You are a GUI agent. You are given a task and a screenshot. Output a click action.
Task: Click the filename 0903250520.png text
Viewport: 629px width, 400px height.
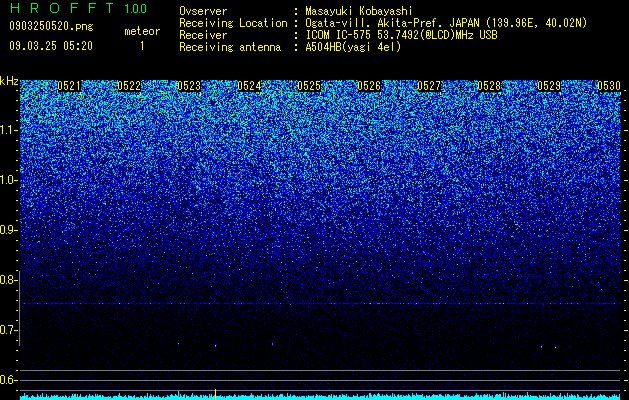pos(51,26)
